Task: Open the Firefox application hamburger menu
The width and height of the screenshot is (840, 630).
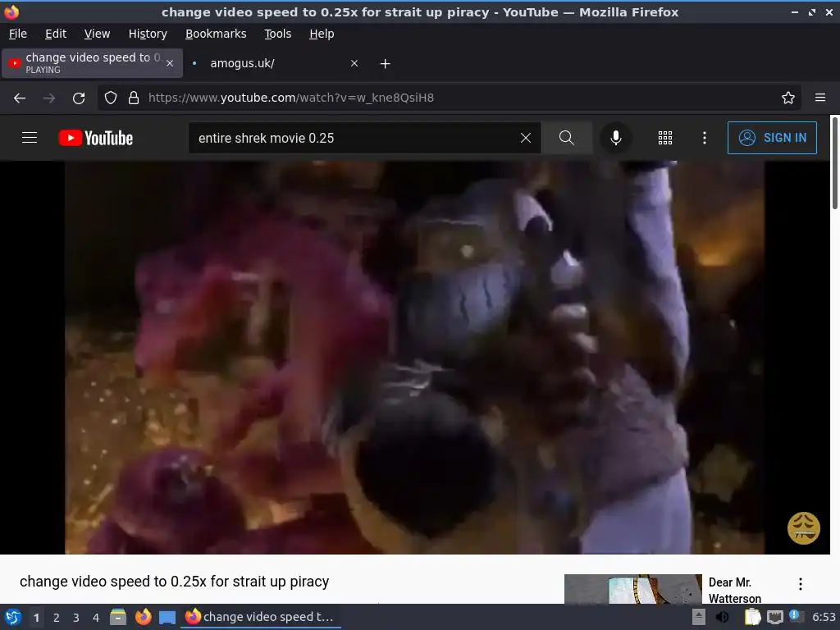Action: pos(819,98)
